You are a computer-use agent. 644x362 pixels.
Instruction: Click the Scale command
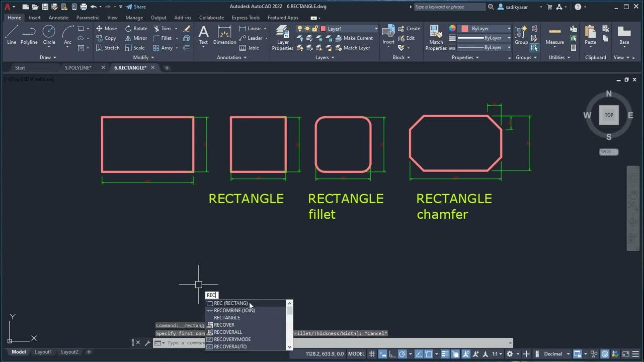coord(135,48)
